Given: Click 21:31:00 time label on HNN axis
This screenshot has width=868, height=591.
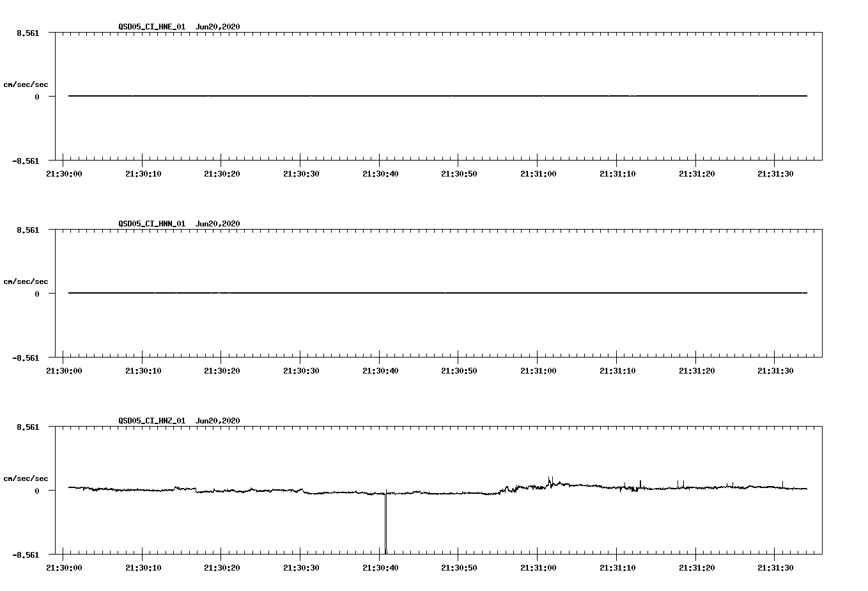Looking at the screenshot, I should (x=538, y=371).
